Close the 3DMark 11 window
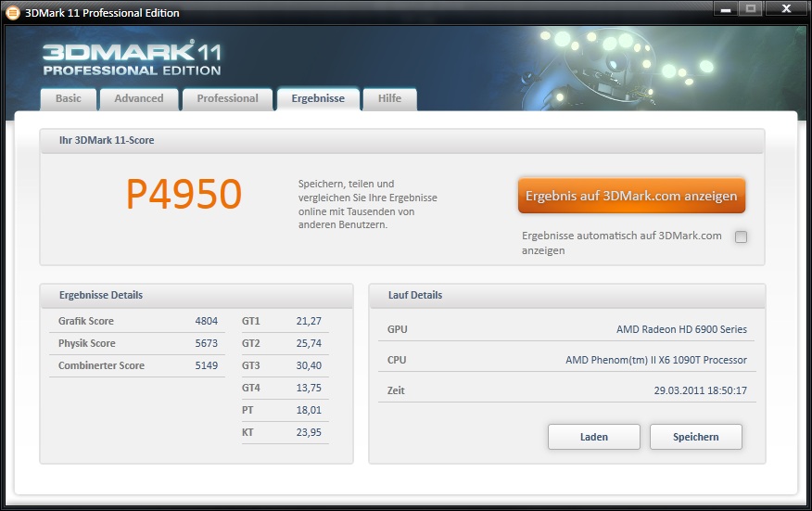812x511 pixels. [x=786, y=9]
